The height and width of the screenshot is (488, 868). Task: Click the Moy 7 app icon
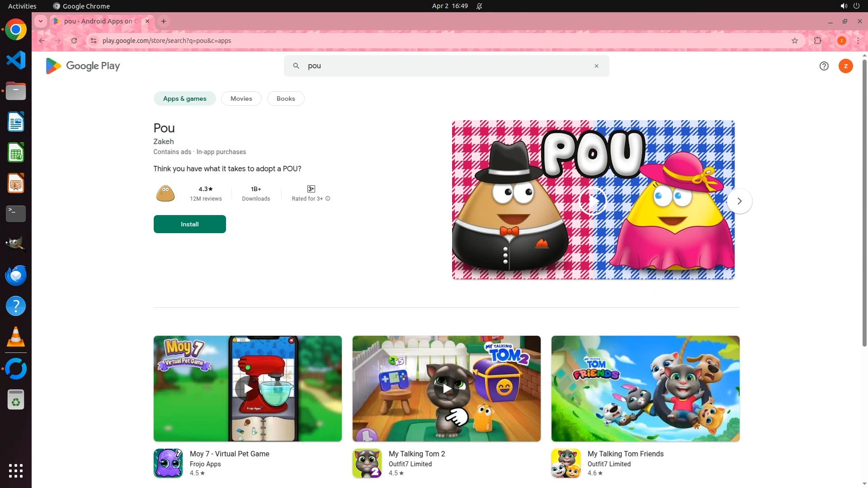(x=168, y=463)
